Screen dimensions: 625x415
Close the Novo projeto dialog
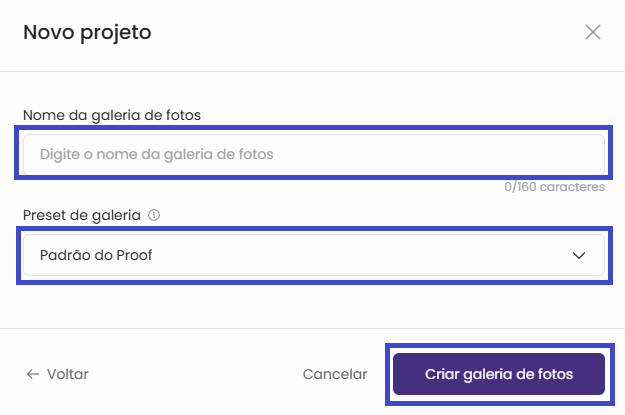[593, 32]
